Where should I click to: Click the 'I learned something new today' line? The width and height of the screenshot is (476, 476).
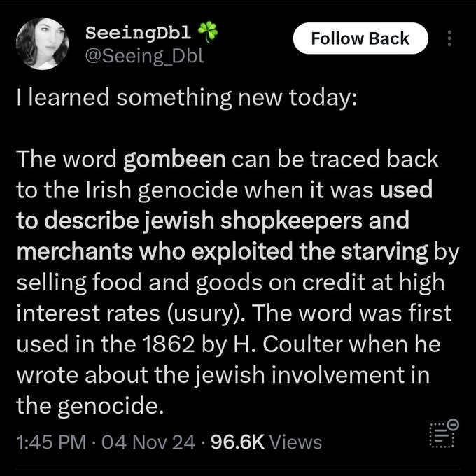point(187,98)
